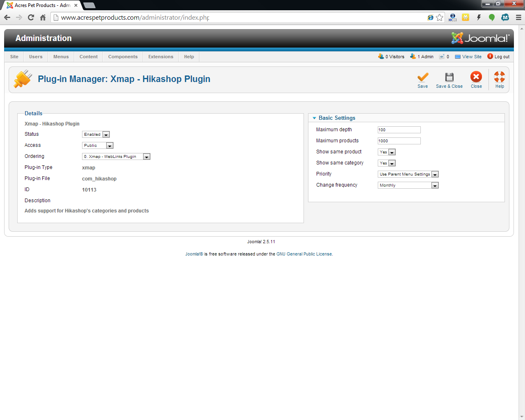Click the plugin description text about Hikashop
This screenshot has width=525, height=420.
pos(87,211)
